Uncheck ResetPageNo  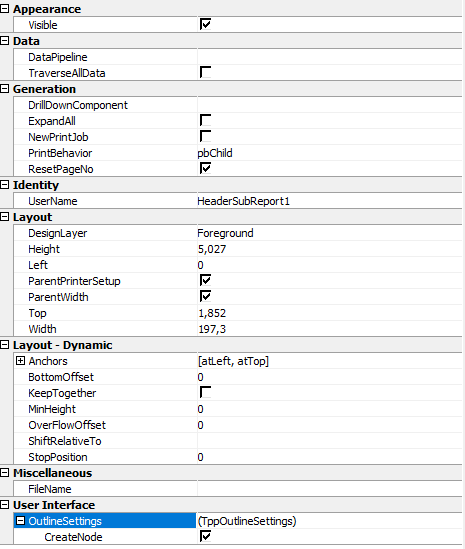click(205, 168)
